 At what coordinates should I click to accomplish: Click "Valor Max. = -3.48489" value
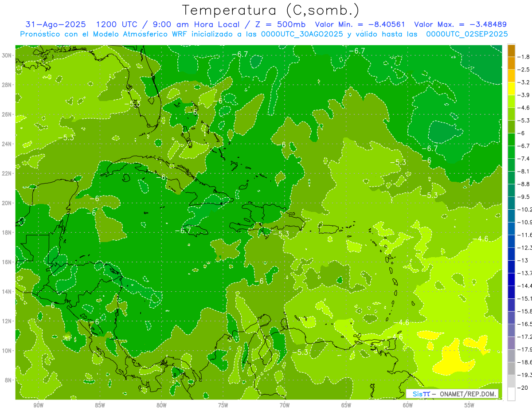click(x=461, y=24)
